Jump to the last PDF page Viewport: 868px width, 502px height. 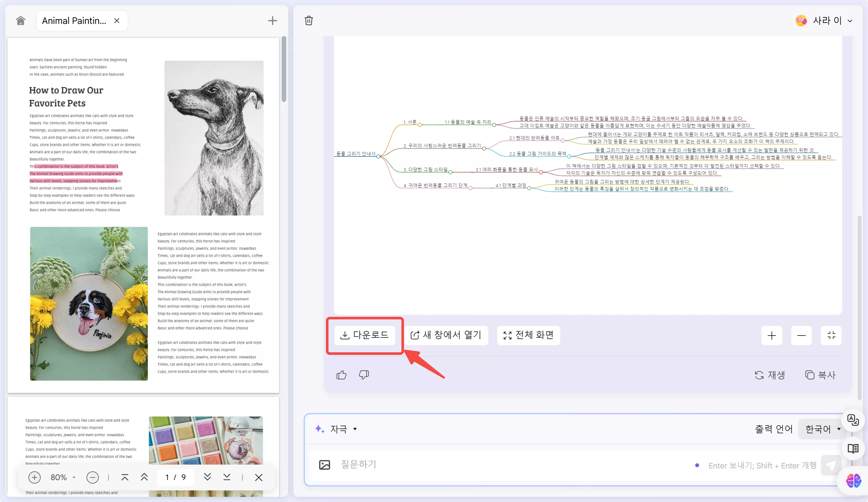pyautogui.click(x=227, y=477)
